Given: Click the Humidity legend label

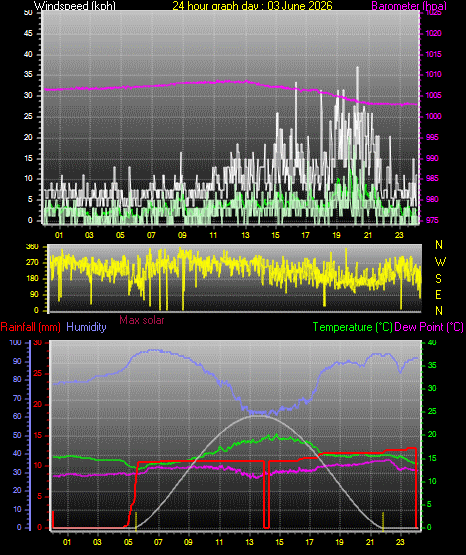Looking at the screenshot, I should [86, 327].
